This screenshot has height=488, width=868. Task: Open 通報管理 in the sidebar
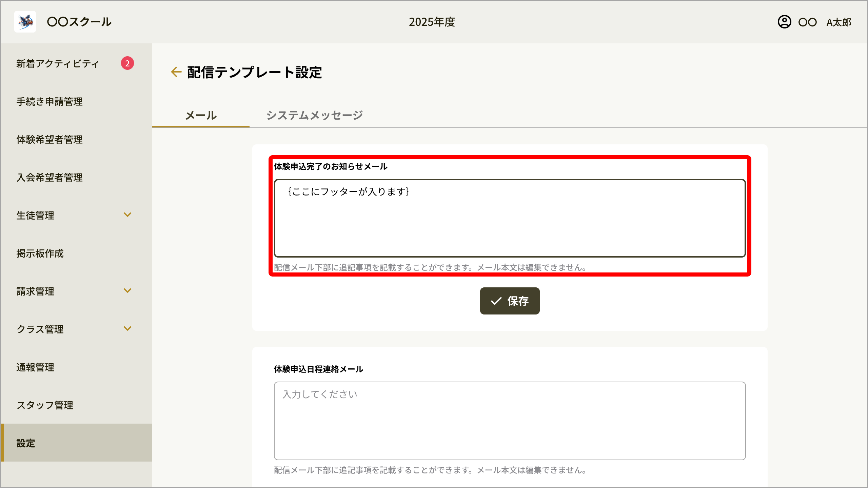pyautogui.click(x=76, y=367)
